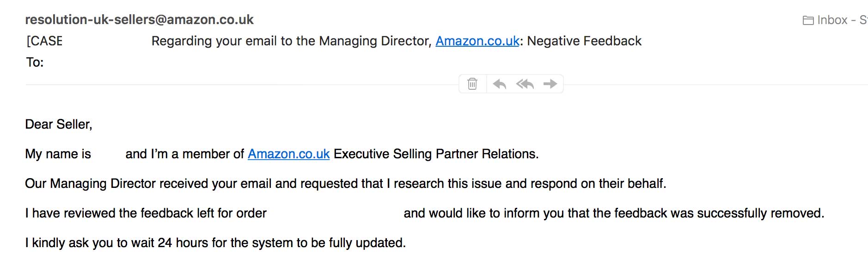The image size is (868, 261).
Task: Open the Amazon.co.uk link in the message body
Action: click(x=288, y=154)
